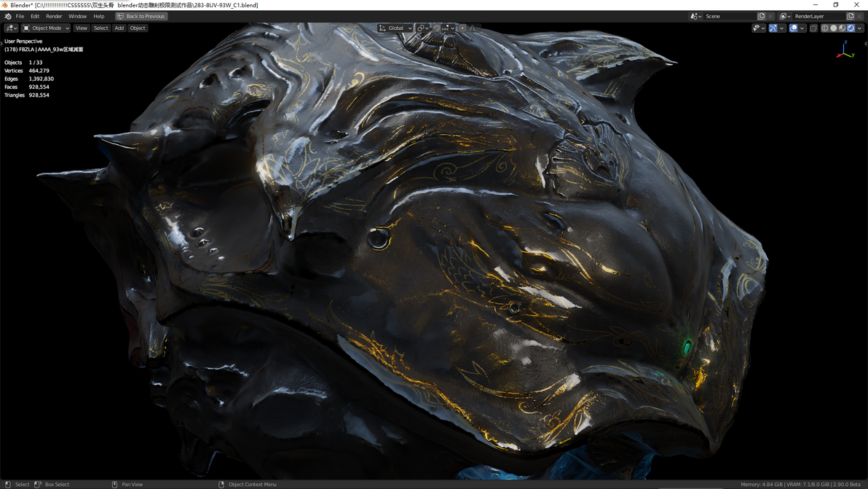Image resolution: width=868 pixels, height=489 pixels.
Task: Click the Blender logo icon
Action: pos(8,17)
